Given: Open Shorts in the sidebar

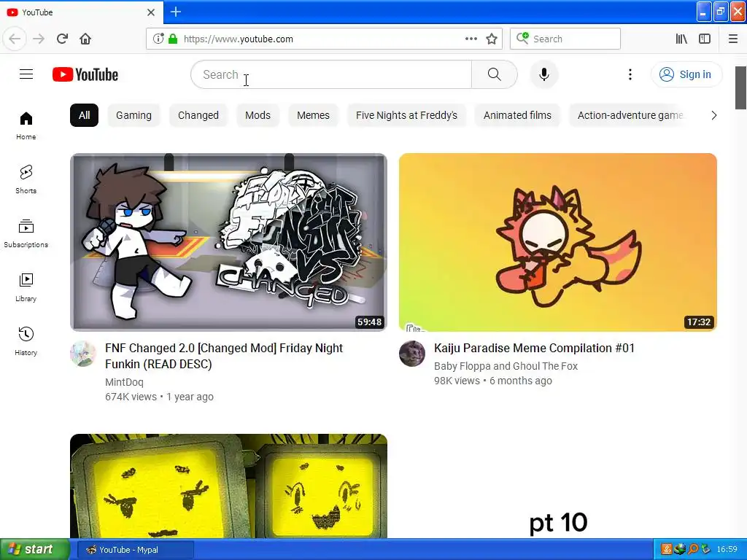Looking at the screenshot, I should tap(26, 179).
